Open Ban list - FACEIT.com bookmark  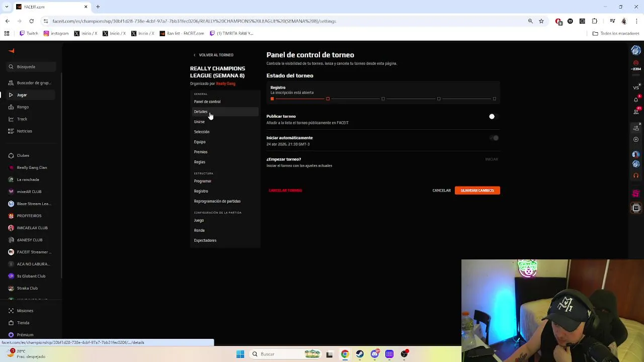(182, 33)
